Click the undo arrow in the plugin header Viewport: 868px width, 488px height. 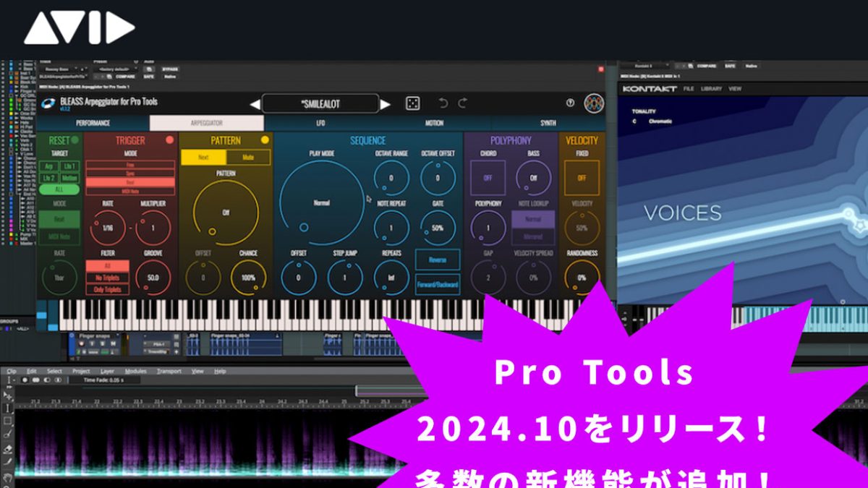click(x=444, y=101)
